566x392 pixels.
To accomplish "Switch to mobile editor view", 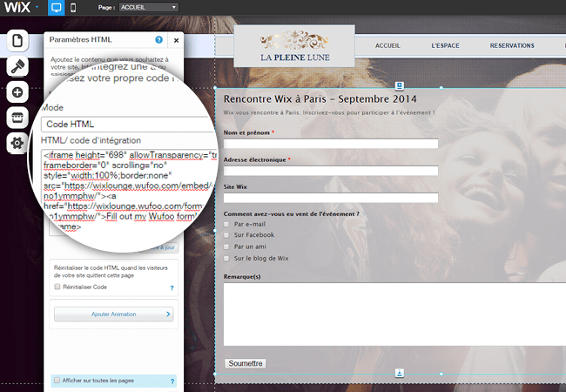I will (73, 8).
